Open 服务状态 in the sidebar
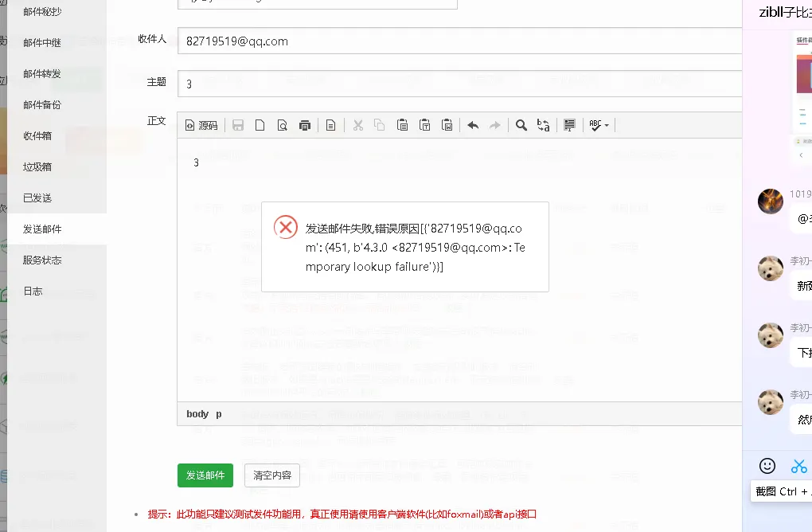This screenshot has height=532, width=812. [42, 260]
